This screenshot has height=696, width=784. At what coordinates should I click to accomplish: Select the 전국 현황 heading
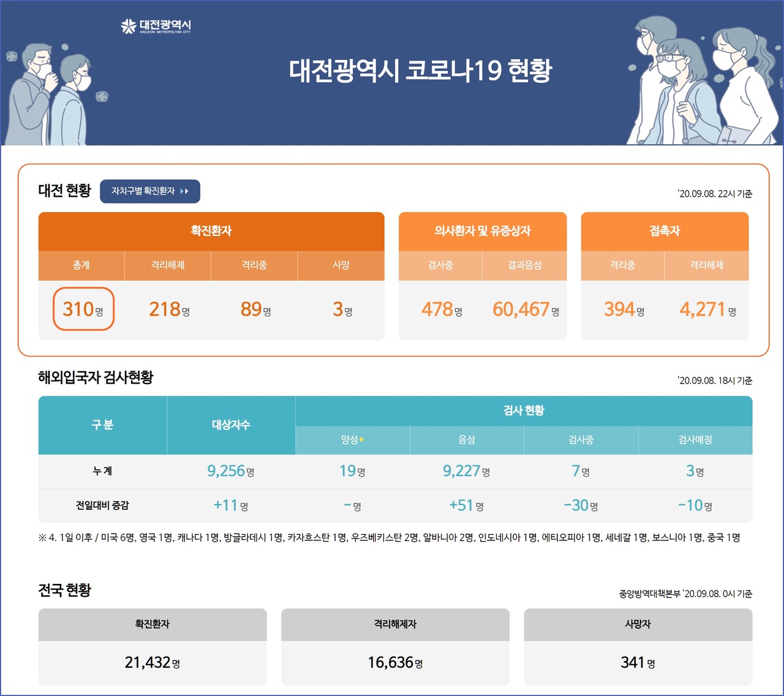[x=64, y=590]
